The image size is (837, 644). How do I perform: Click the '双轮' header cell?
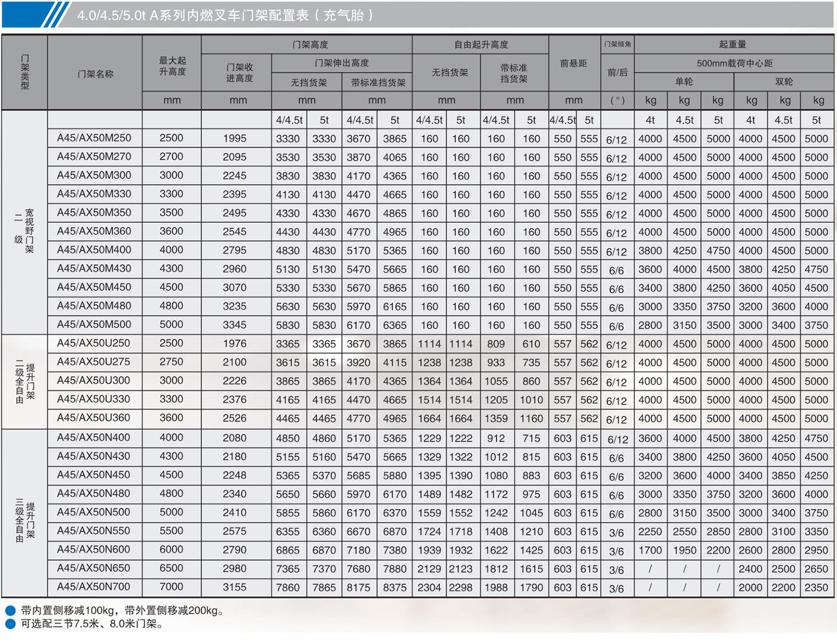(x=784, y=81)
